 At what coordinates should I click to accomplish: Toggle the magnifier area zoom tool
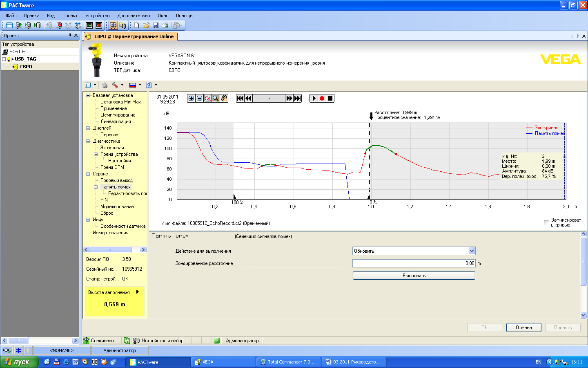click(216, 98)
